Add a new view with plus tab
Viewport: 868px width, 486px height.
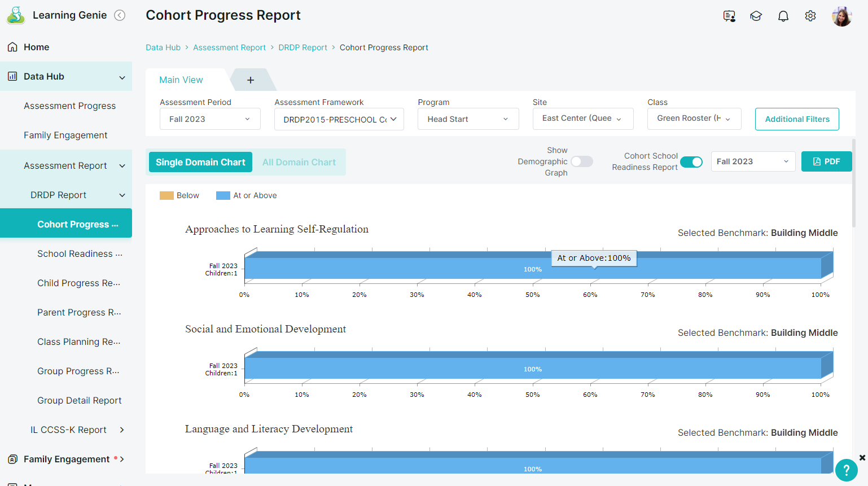(x=251, y=80)
